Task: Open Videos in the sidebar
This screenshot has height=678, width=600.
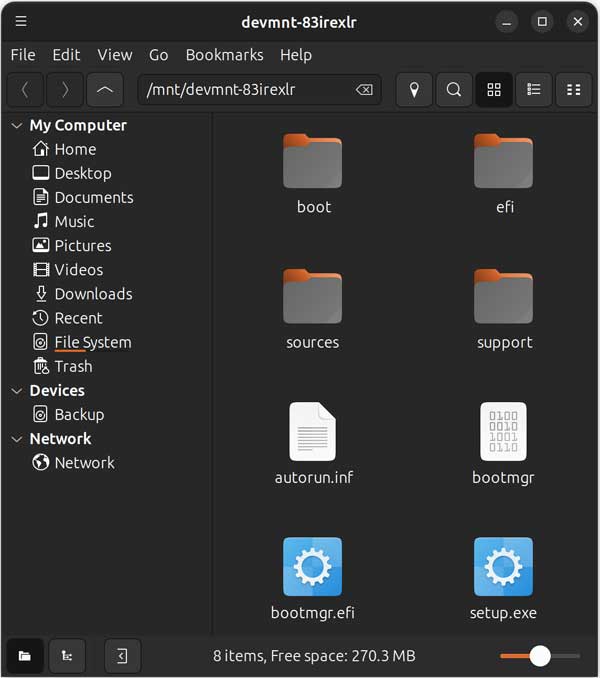Action: 68,270
